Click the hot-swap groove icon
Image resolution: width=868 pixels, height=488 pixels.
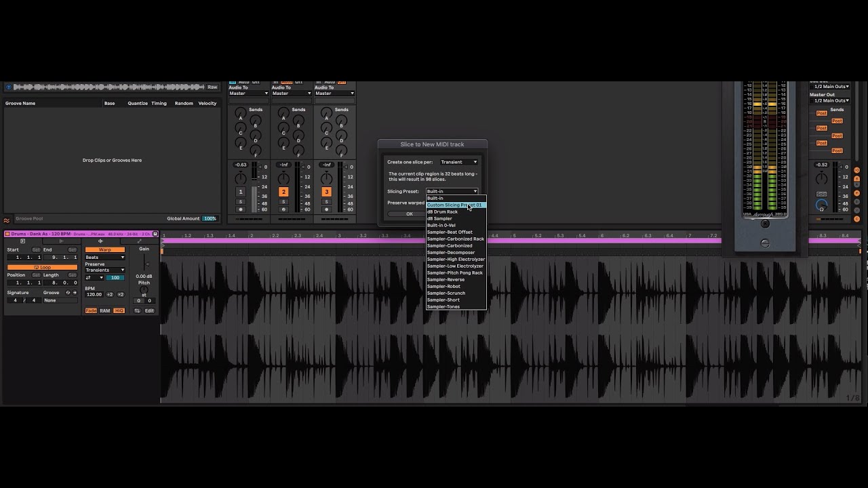[68, 293]
